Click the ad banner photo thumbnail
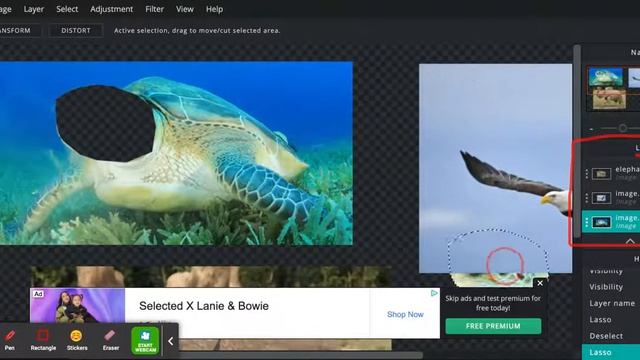This screenshot has height=360, width=640. [x=78, y=305]
